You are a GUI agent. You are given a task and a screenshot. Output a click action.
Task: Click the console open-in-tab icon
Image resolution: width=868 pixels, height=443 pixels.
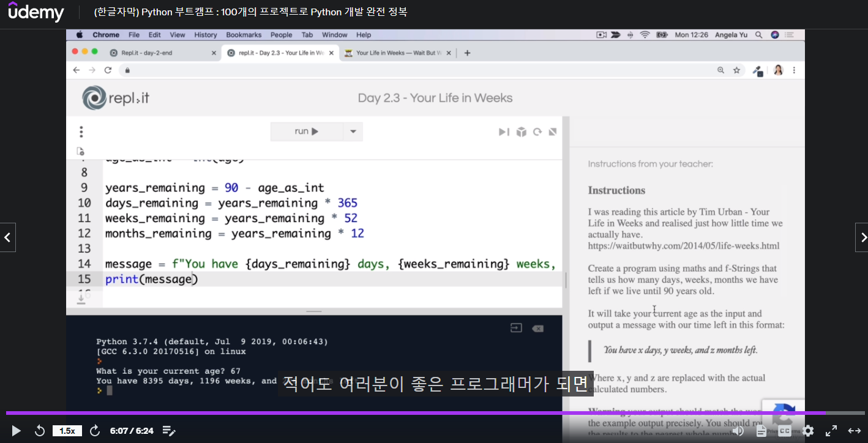516,329
